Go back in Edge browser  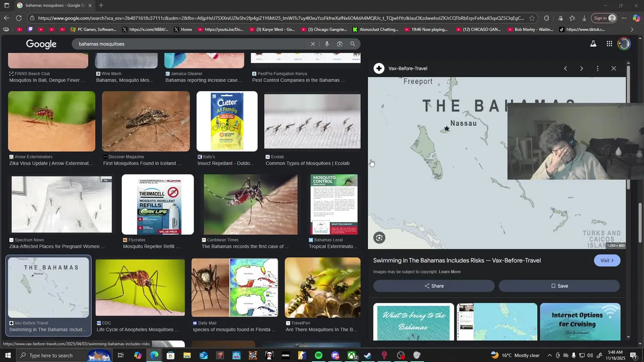coord(6,18)
